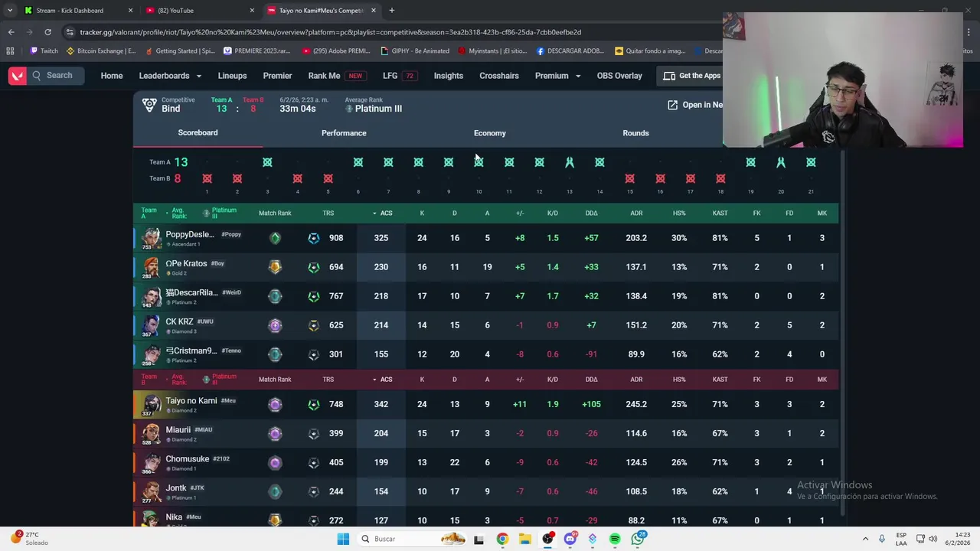Open the GIPHY - Be Animated bookmark
980x551 pixels.
click(414, 51)
